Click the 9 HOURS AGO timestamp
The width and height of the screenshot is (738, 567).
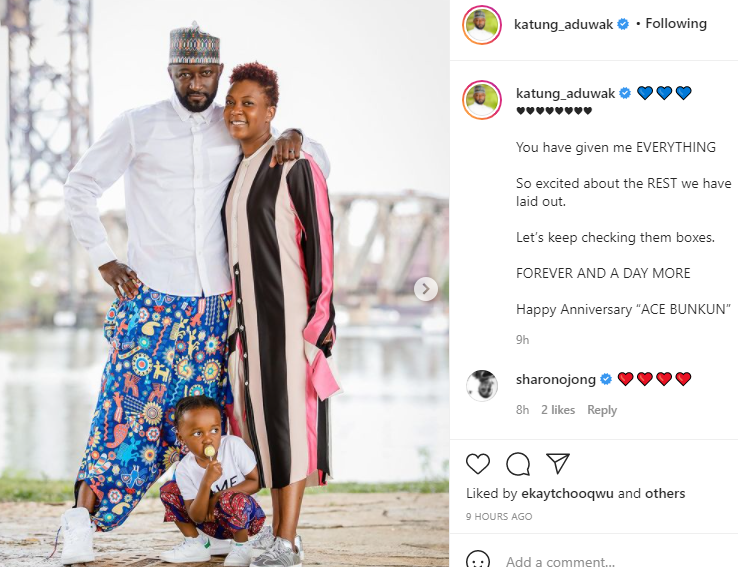[499, 517]
